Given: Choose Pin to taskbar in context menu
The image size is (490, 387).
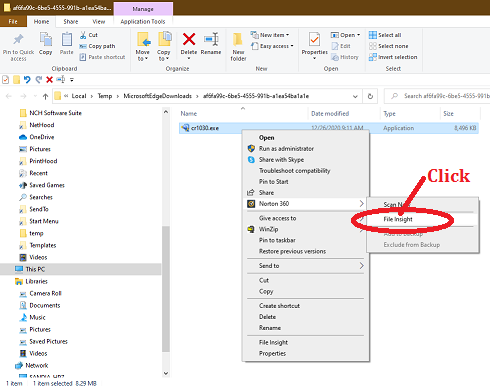Looking at the screenshot, I should (277, 240).
